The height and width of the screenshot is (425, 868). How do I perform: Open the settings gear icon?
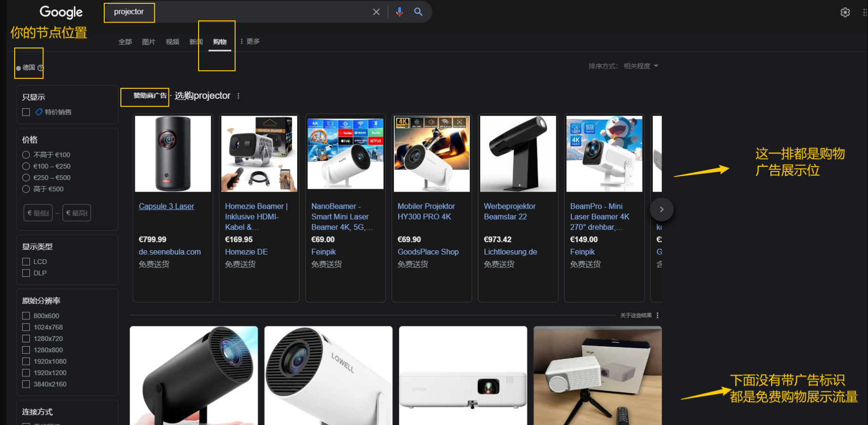pos(845,12)
